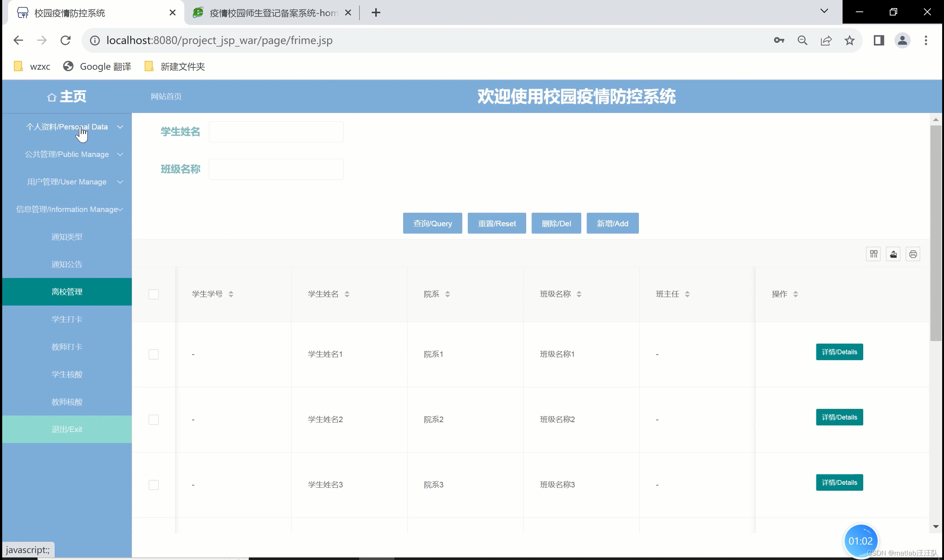Image resolution: width=944 pixels, height=560 pixels.
Task: Tick checkbox for 学生姓名3 row
Action: (x=154, y=484)
